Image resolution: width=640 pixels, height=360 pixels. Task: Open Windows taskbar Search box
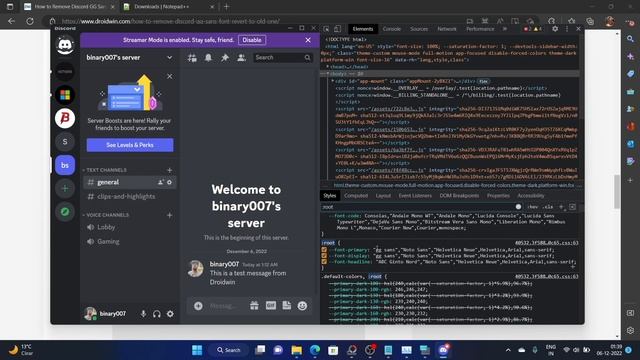click(229, 350)
